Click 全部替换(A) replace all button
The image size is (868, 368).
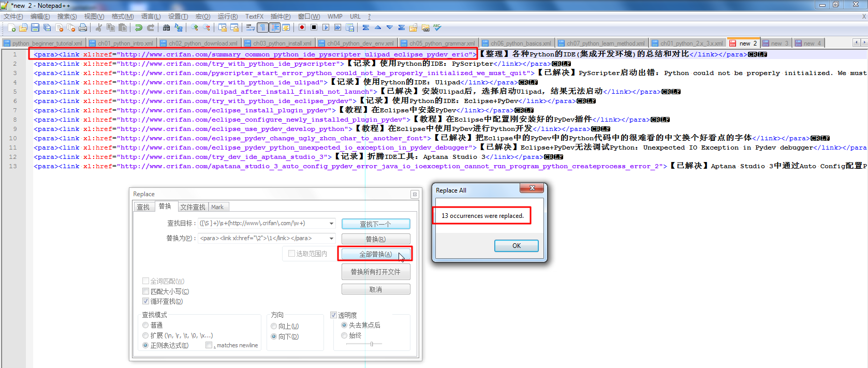coord(376,254)
